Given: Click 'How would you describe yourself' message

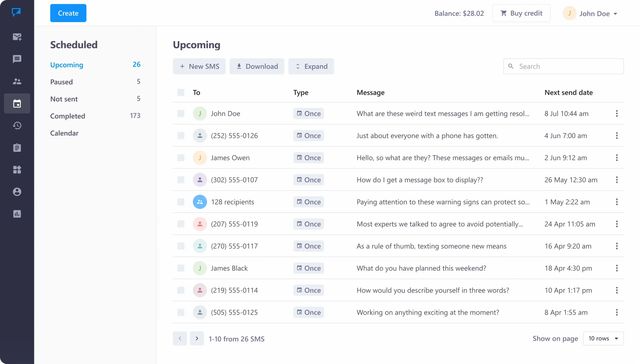Looking at the screenshot, I should point(433,290).
